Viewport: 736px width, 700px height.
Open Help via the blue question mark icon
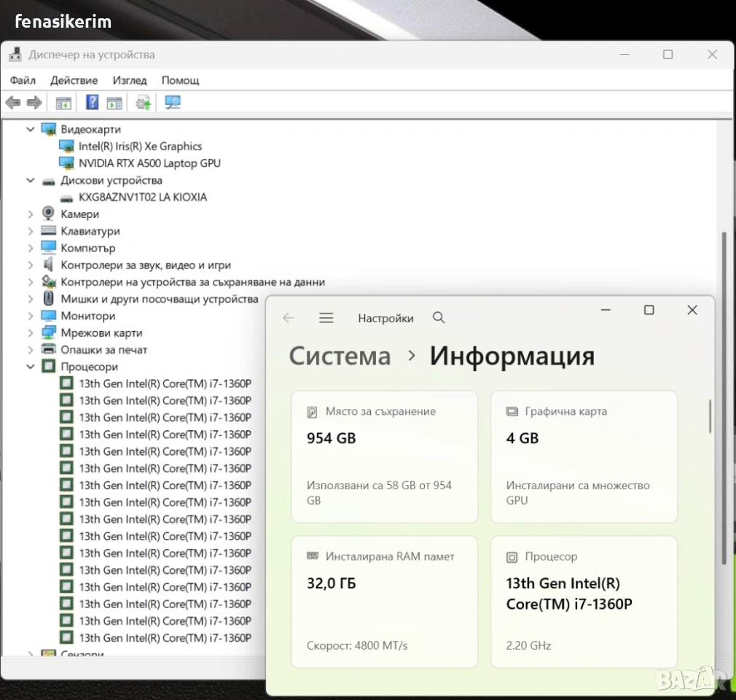pos(92,103)
